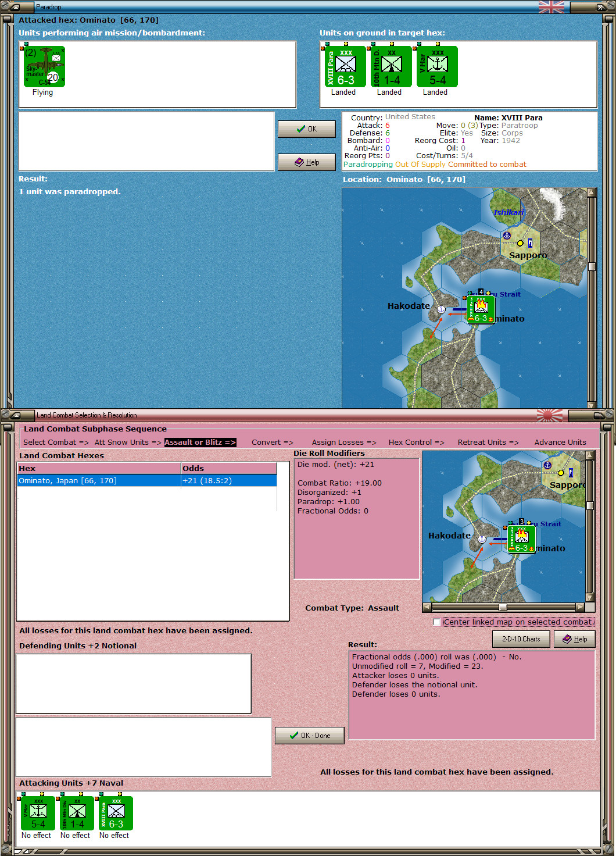Select the C-54 Skymaster air unit counter
This screenshot has height=856, width=616.
(x=44, y=67)
